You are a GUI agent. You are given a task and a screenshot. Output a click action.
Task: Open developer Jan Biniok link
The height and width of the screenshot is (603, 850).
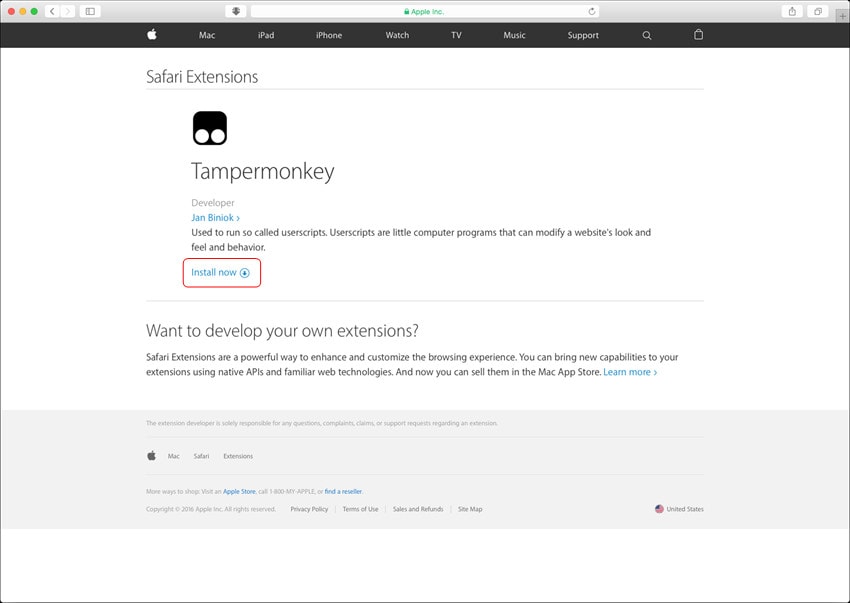(x=215, y=217)
